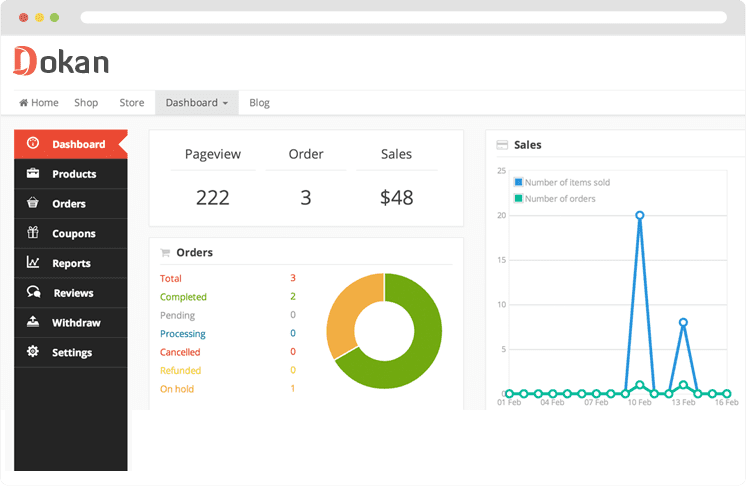Click the Withdraw upload icon
The image size is (746, 486).
tap(33, 323)
